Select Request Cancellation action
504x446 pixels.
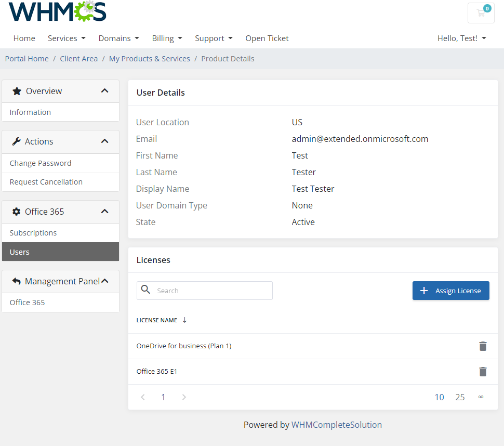coord(60,182)
